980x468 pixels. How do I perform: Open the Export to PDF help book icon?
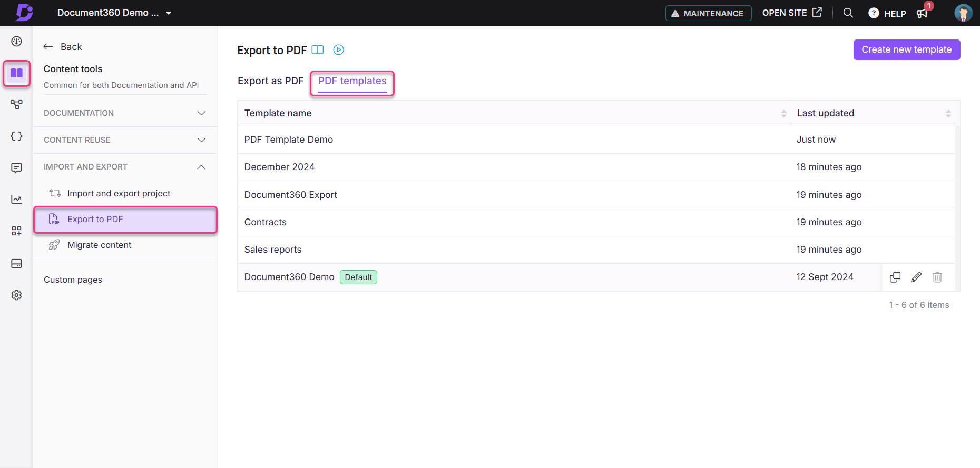click(318, 50)
